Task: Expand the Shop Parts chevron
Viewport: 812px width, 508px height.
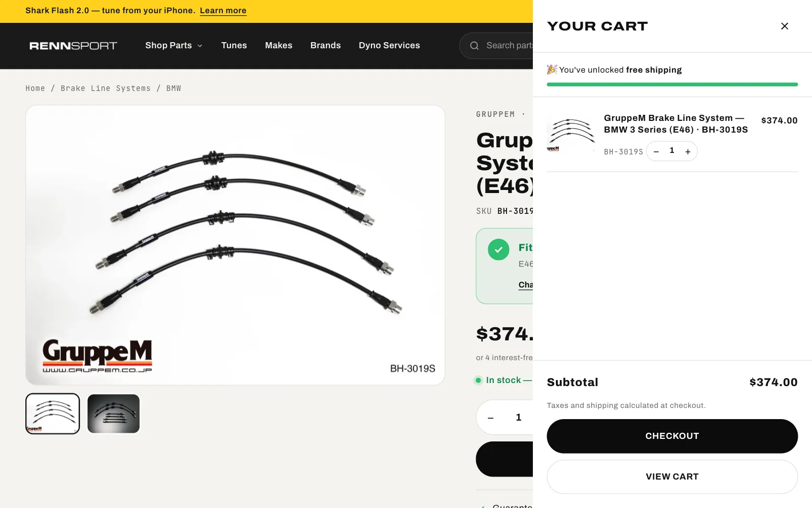Action: [x=200, y=46]
